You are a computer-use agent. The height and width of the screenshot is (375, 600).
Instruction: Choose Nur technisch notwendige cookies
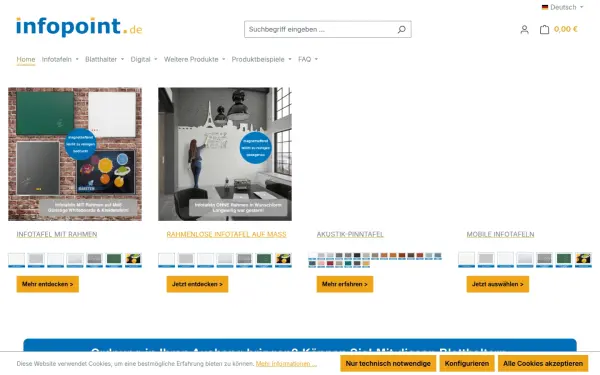(388, 364)
